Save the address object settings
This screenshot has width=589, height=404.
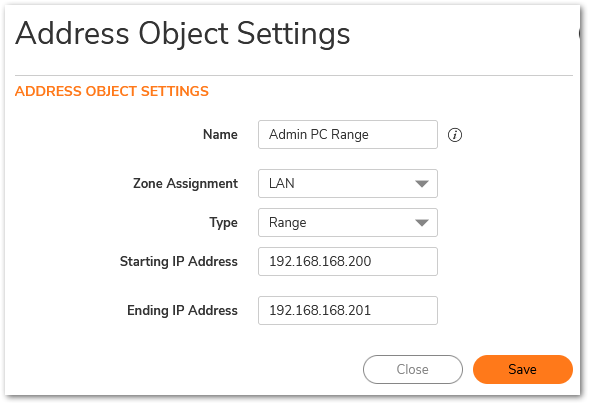[523, 369]
